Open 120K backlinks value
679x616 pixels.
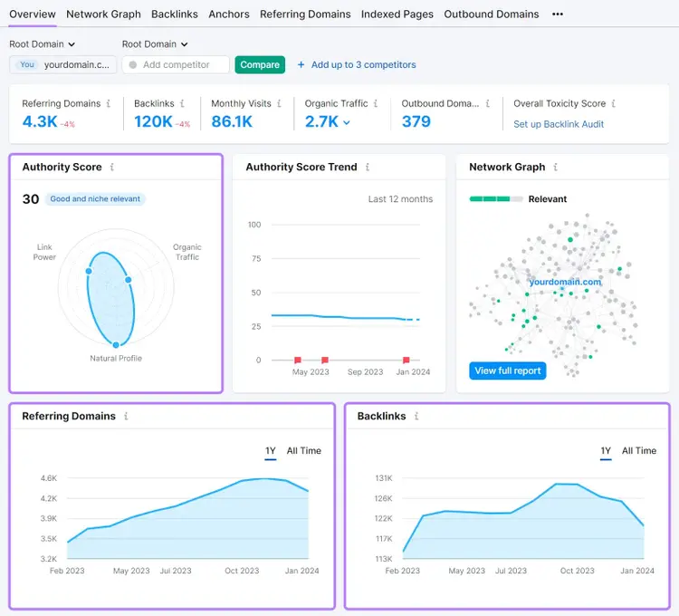tap(153, 121)
